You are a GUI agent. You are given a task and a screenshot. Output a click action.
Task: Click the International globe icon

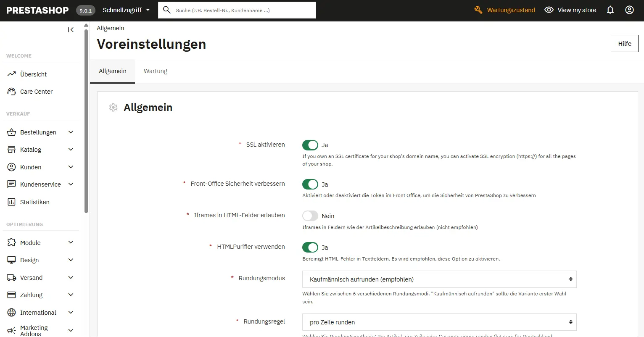tap(11, 313)
